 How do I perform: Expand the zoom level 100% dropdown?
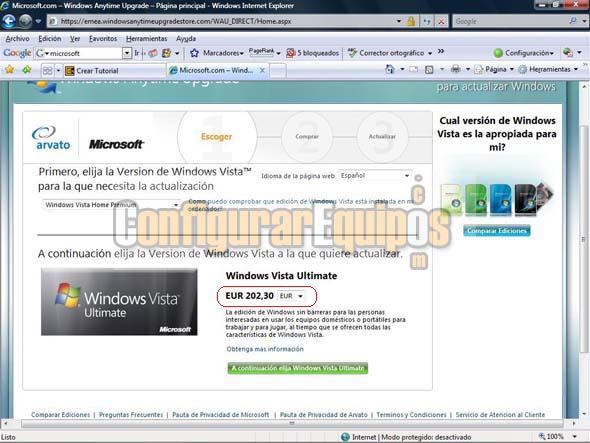click(x=575, y=437)
